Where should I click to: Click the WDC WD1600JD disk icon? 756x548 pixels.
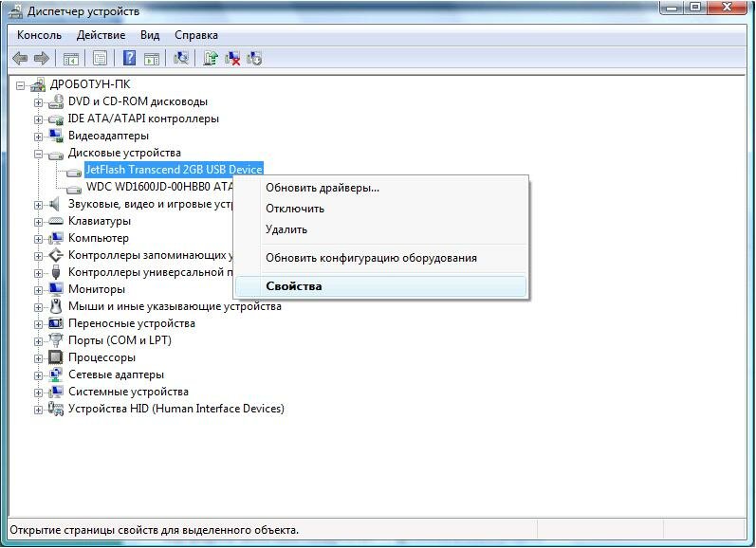tap(74, 188)
